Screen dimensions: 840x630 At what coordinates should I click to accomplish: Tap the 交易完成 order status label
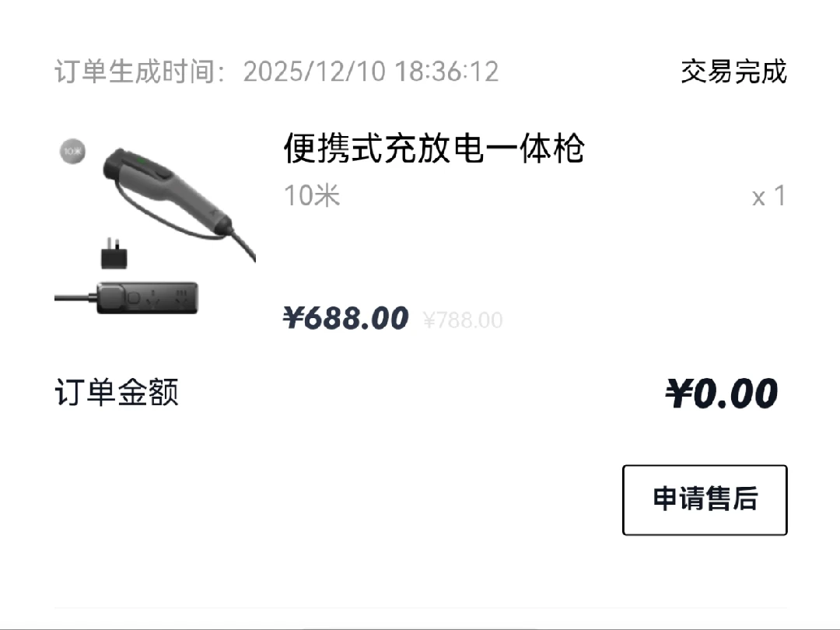pos(734,72)
